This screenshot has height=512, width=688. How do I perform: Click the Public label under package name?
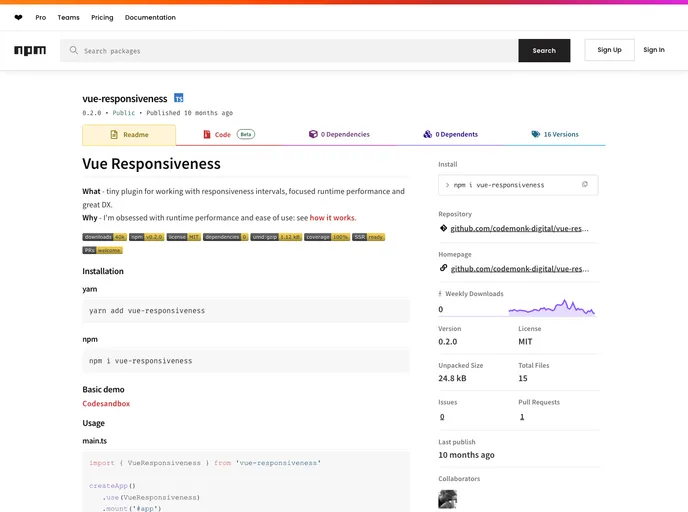(124, 113)
